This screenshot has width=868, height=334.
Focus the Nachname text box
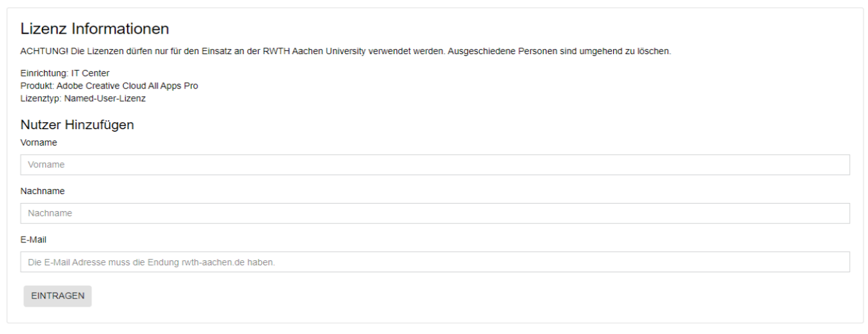pos(435,213)
